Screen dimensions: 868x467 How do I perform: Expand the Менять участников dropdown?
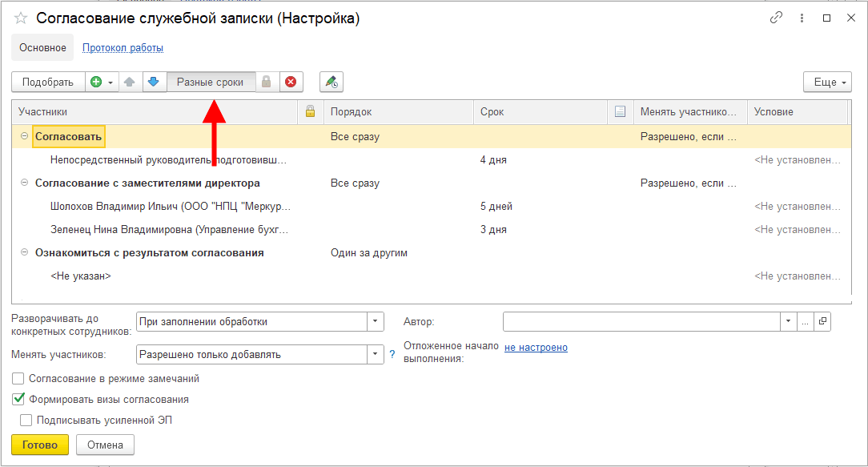point(376,355)
